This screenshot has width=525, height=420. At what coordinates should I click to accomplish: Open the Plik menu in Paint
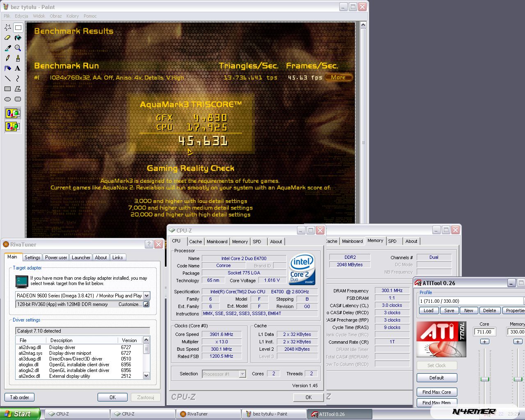coord(7,16)
